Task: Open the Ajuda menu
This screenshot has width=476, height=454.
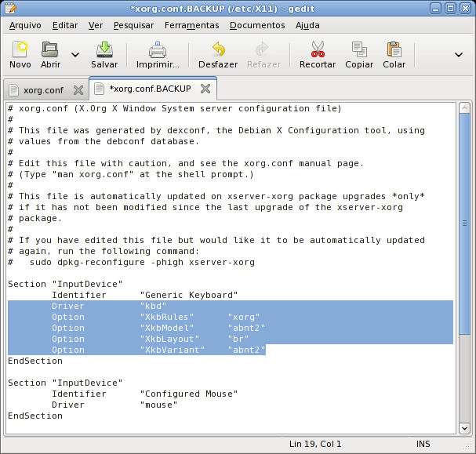Action: (307, 25)
